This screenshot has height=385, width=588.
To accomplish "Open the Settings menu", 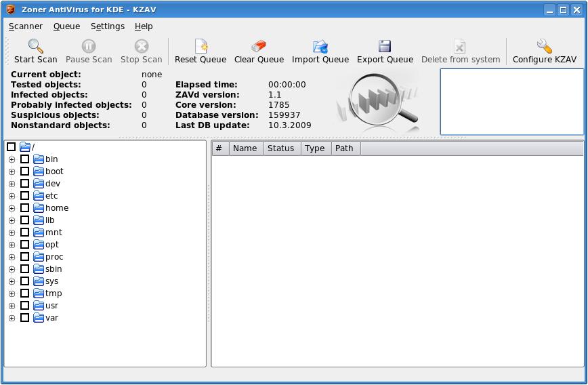I will [x=108, y=26].
